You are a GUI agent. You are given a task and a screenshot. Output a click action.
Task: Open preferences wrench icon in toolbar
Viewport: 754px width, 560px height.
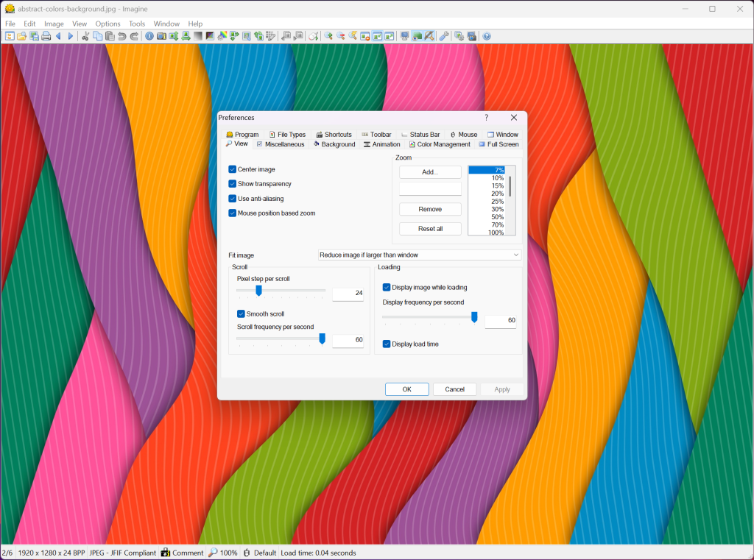(444, 36)
